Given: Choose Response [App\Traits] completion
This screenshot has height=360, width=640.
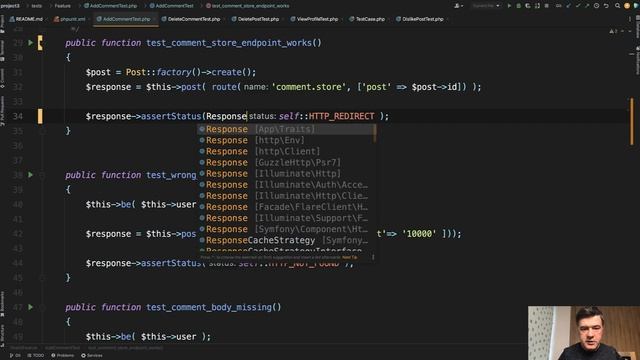Looking at the screenshot, I should (x=285, y=129).
